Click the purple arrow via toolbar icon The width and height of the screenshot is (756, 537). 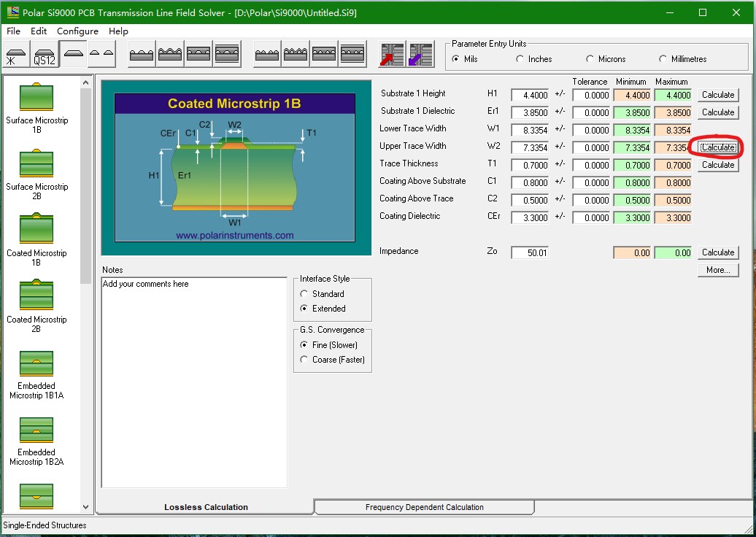click(421, 54)
